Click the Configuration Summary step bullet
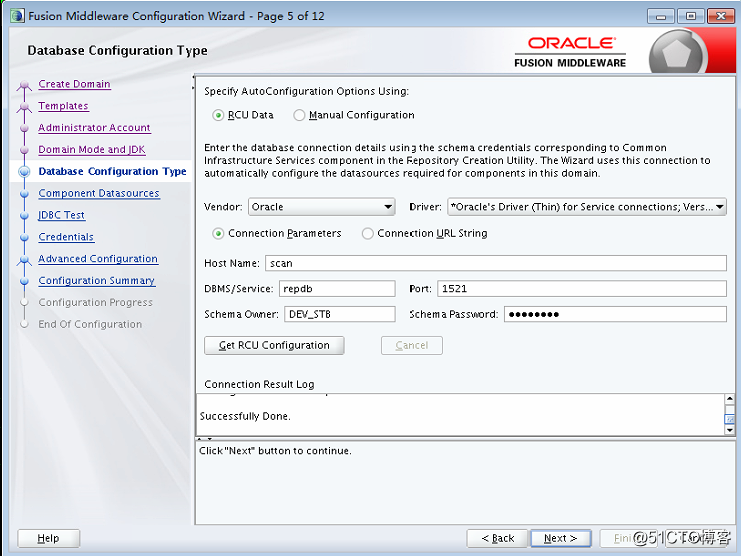The height and width of the screenshot is (556, 741). coord(24,281)
